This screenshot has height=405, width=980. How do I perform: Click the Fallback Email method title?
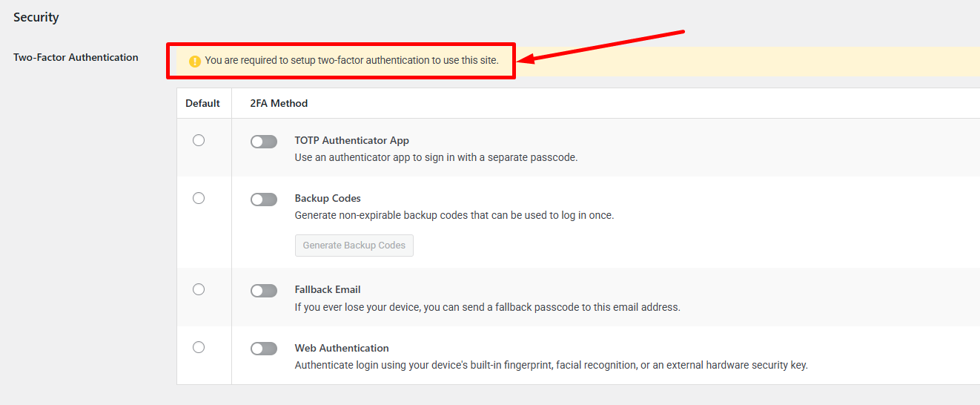click(x=328, y=289)
